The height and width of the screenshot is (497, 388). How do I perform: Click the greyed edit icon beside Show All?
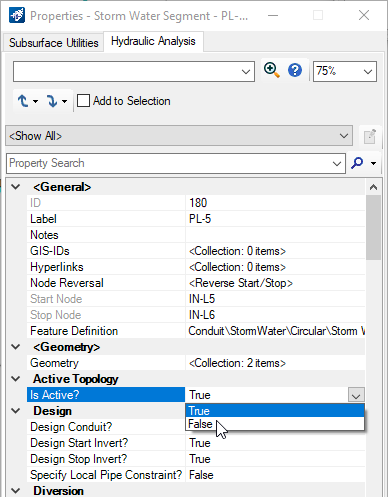pos(370,136)
